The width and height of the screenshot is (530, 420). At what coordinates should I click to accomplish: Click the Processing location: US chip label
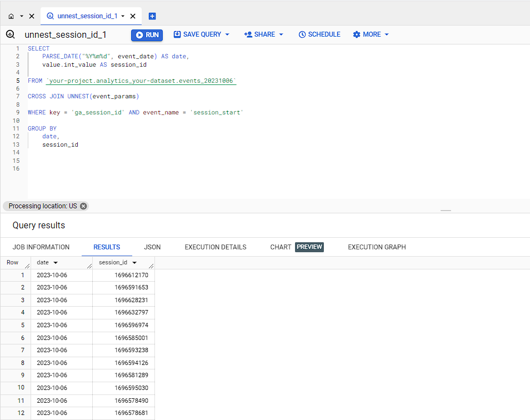click(x=43, y=206)
